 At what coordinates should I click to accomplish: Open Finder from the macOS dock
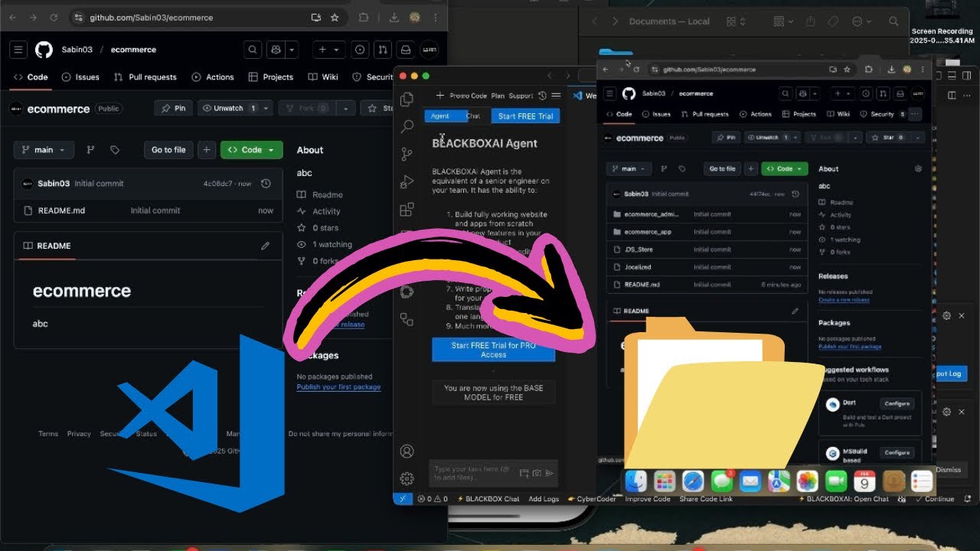[636, 481]
